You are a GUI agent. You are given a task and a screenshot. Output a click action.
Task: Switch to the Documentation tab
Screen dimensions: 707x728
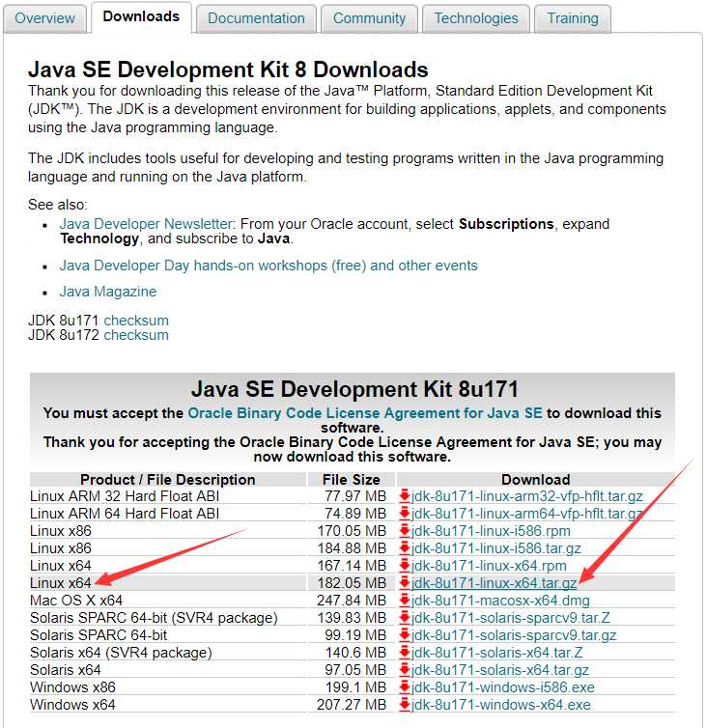point(256,18)
